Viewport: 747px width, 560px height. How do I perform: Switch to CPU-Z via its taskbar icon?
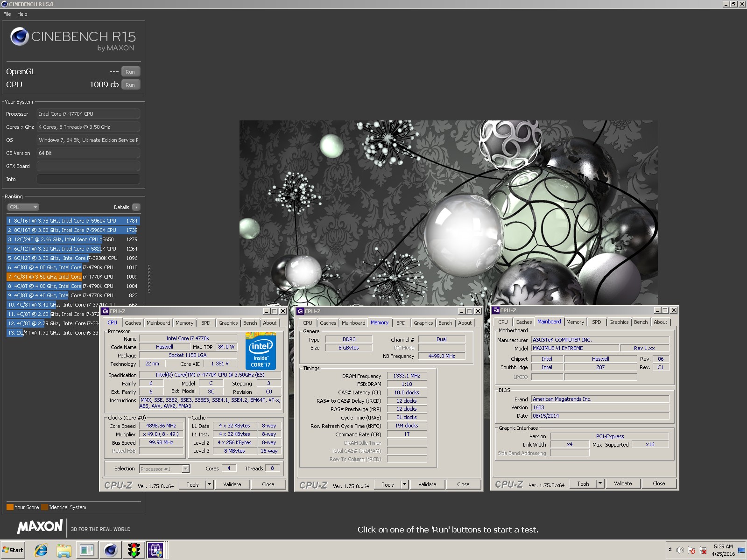click(155, 550)
